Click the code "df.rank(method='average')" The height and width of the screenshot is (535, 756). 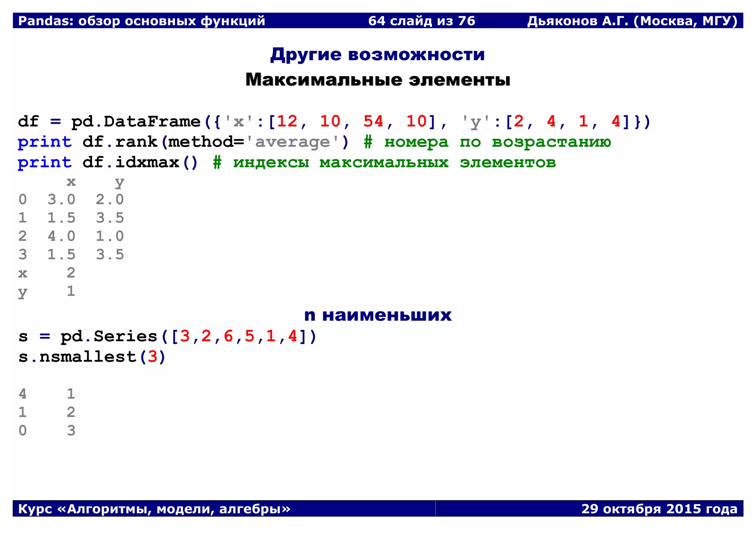coord(216,142)
